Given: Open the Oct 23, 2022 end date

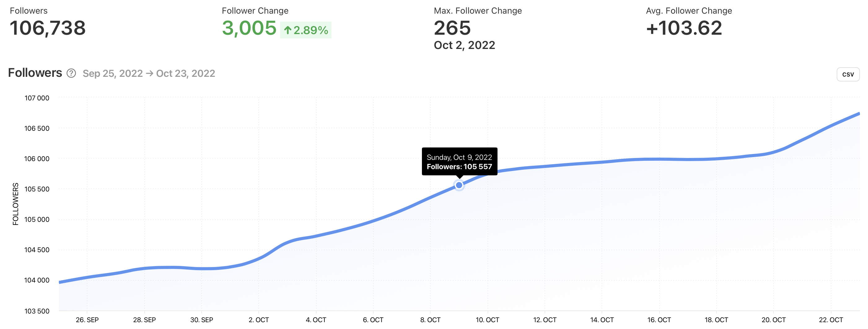Looking at the screenshot, I should pyautogui.click(x=186, y=73).
